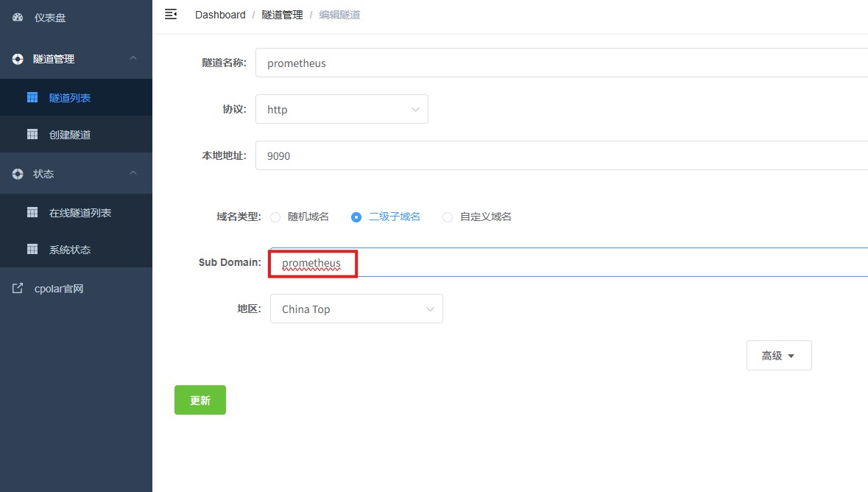The height and width of the screenshot is (492, 868).
Task: Click the 域名类型 label
Action: (x=239, y=217)
